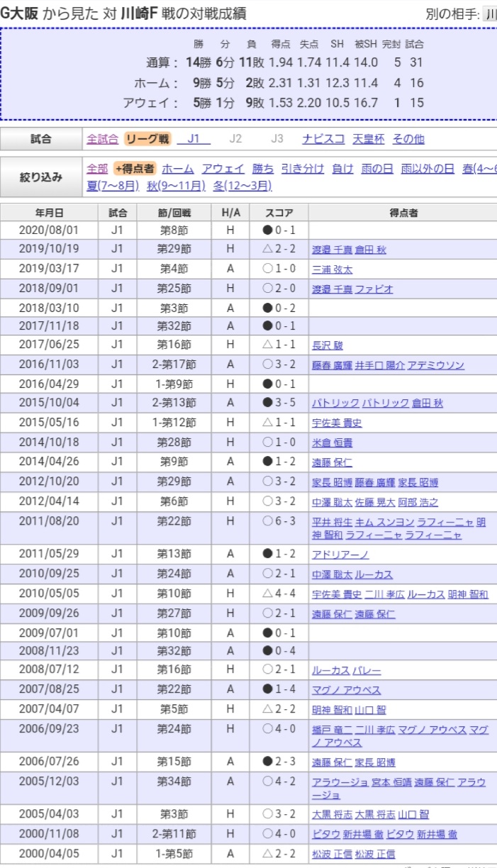Filter by 秋(9~11月) season

coord(176,186)
